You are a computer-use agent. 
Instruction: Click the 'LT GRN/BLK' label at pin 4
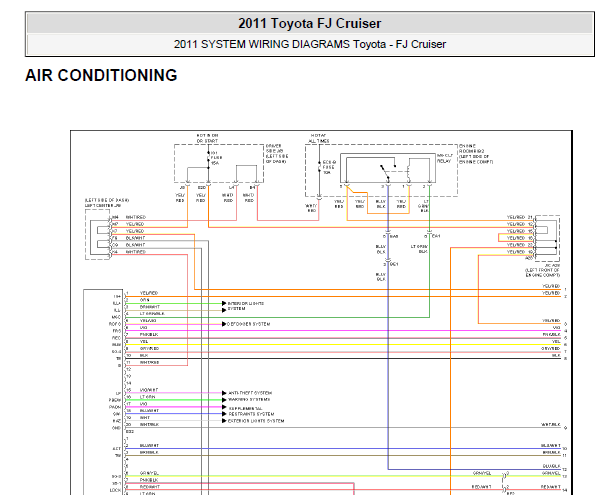[152, 314]
